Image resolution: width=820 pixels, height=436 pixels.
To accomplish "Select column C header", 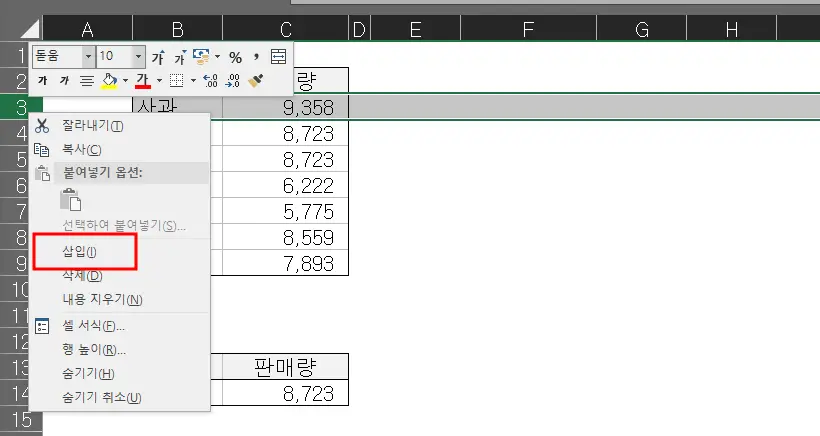I will pos(286,29).
